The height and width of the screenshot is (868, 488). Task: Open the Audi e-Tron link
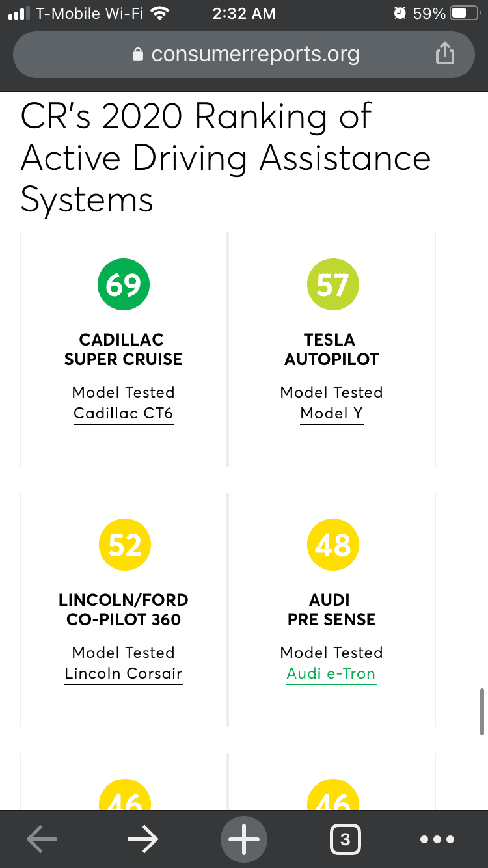pyautogui.click(x=331, y=673)
